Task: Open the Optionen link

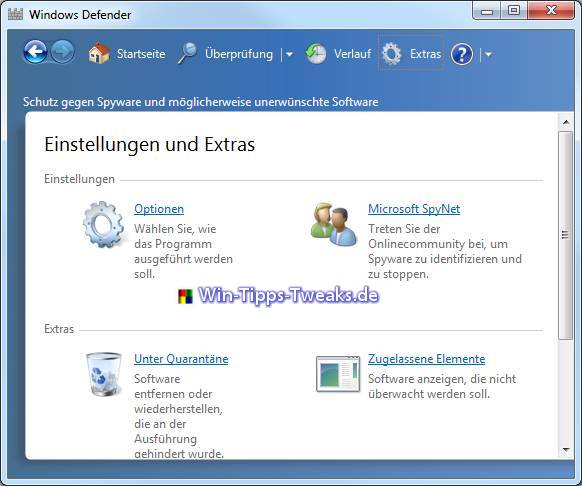Action: coord(159,209)
